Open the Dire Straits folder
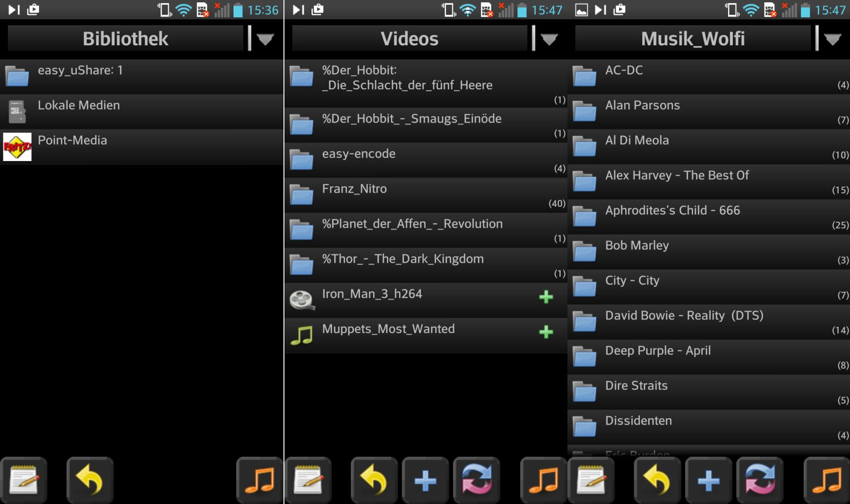The height and width of the screenshot is (504, 850). tap(709, 392)
